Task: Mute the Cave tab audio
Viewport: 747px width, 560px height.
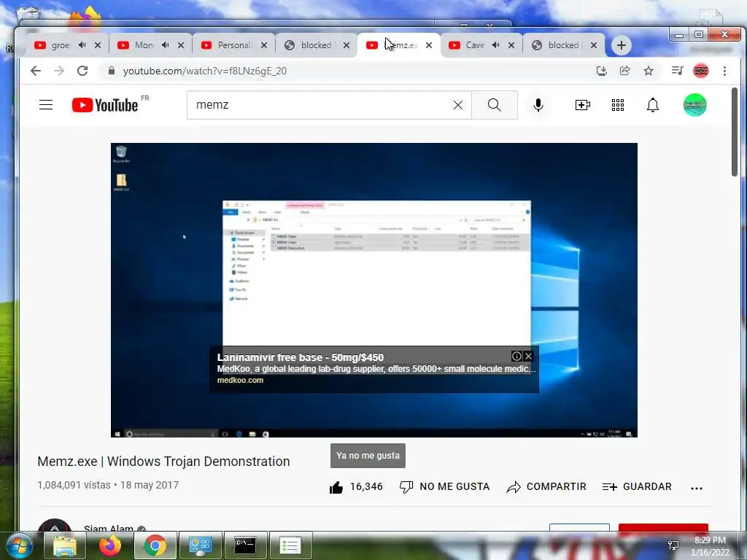Action: tap(495, 44)
